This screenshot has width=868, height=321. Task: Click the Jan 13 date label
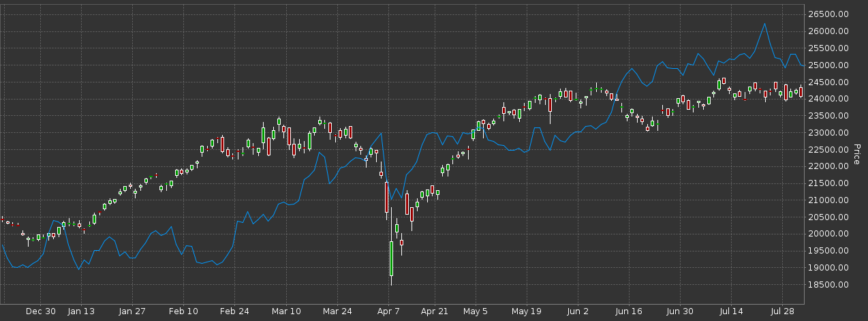pos(80,312)
